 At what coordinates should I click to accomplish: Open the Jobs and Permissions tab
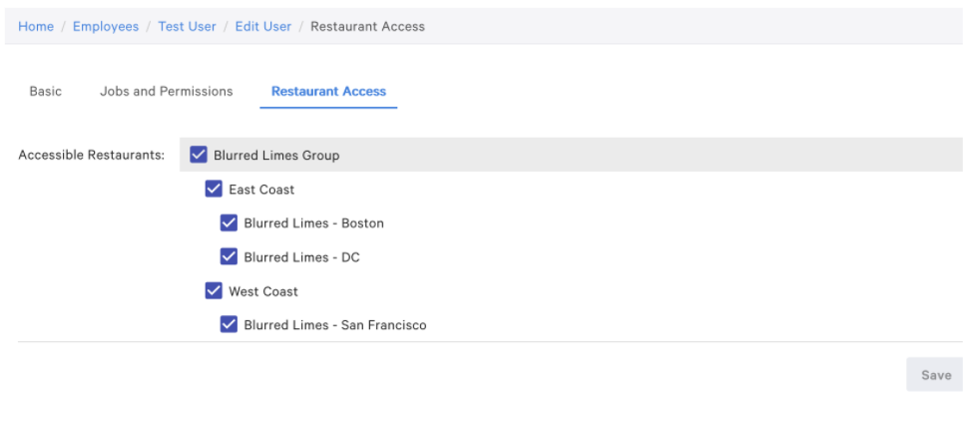click(167, 91)
